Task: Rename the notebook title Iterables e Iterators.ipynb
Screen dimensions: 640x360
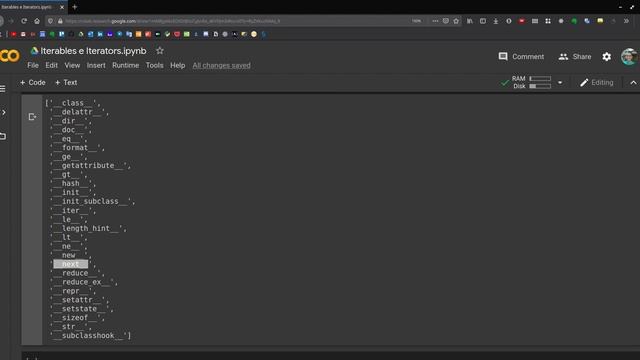Action: point(93,51)
